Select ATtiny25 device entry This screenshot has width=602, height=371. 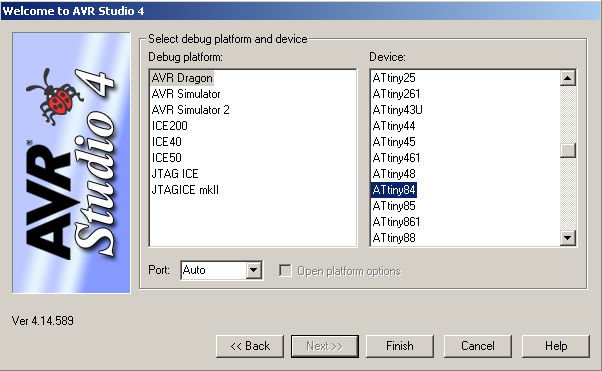[x=394, y=78]
